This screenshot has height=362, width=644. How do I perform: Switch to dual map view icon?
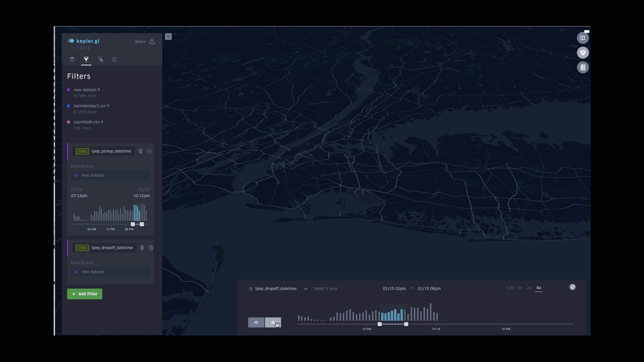coord(583,38)
